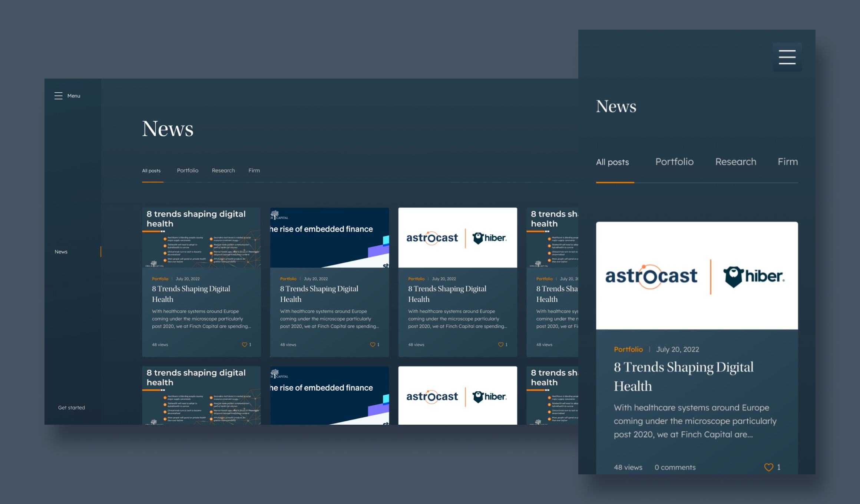Screen dimensions: 860x504
Task: Like the embedded finance card heart icon
Action: (373, 345)
